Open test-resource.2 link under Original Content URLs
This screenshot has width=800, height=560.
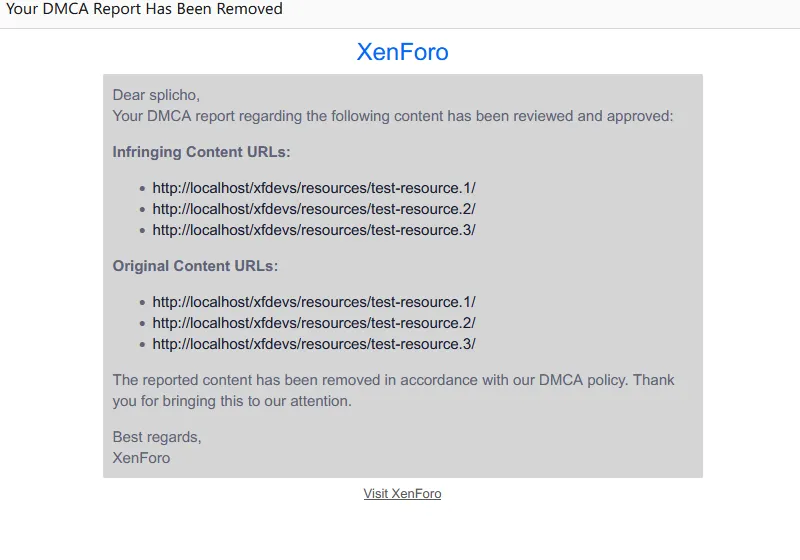tap(313, 323)
